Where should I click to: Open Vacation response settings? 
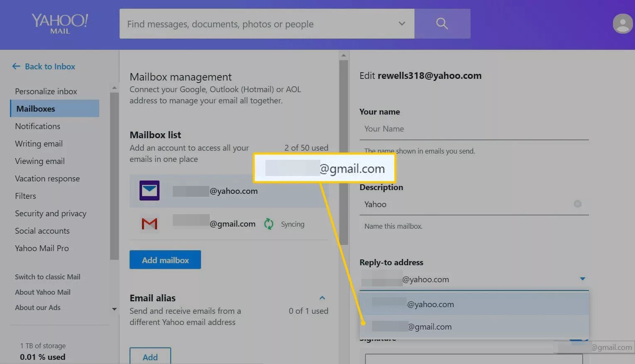click(x=47, y=178)
